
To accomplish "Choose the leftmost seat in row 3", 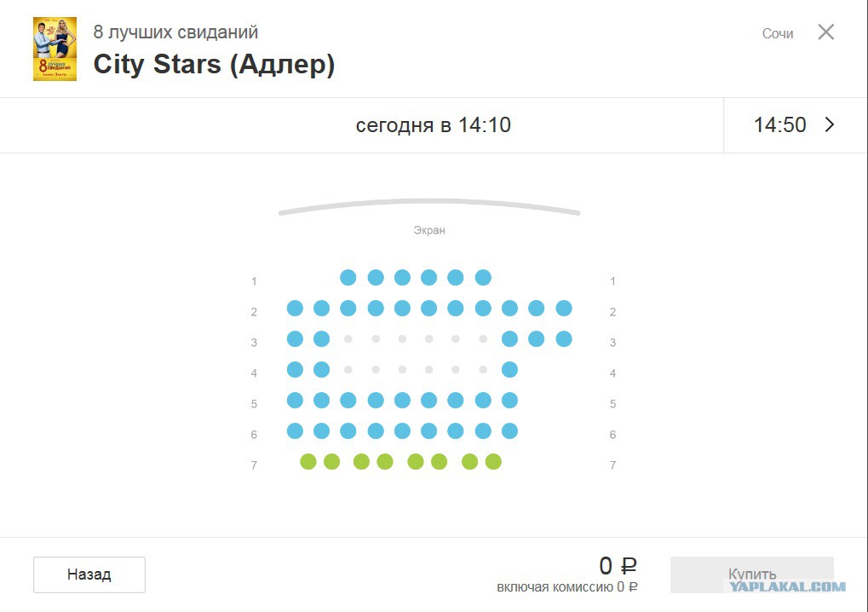I will coord(295,339).
